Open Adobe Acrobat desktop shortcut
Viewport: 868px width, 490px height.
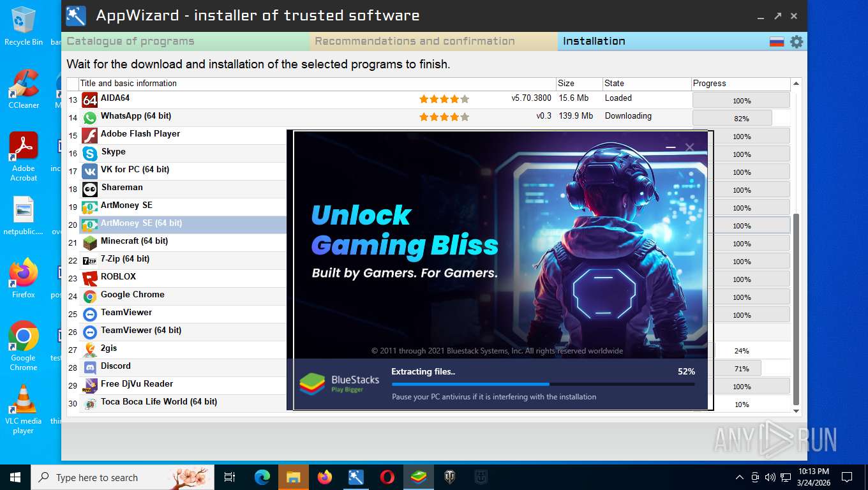tap(24, 157)
